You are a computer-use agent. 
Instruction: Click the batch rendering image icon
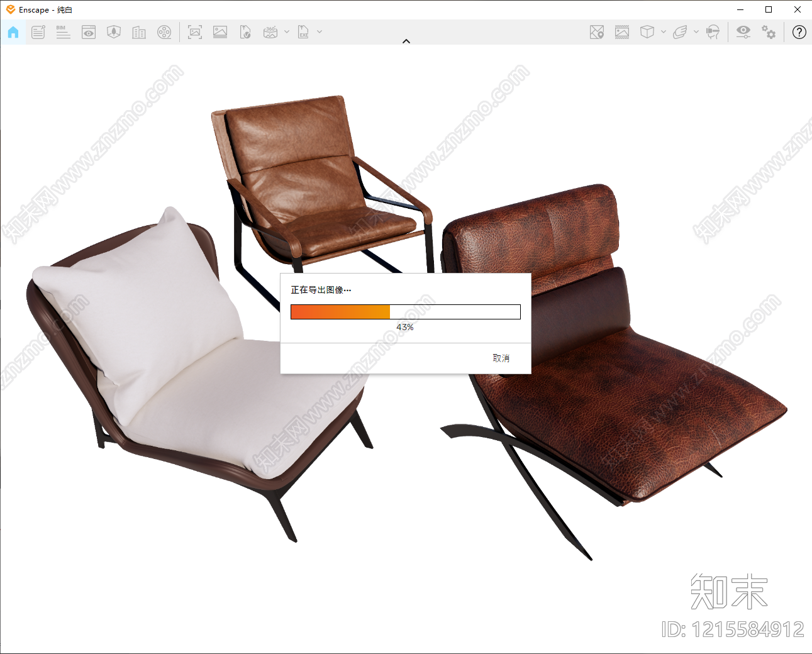tap(220, 32)
